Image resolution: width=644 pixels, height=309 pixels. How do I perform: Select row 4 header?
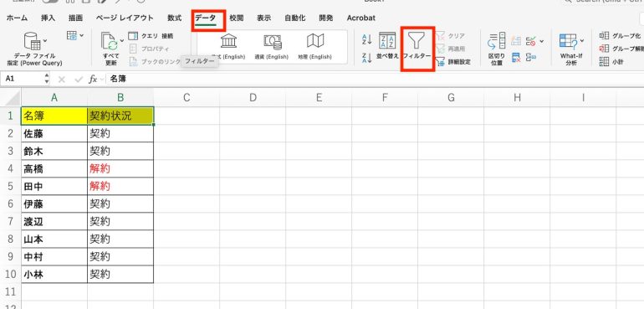coord(11,168)
